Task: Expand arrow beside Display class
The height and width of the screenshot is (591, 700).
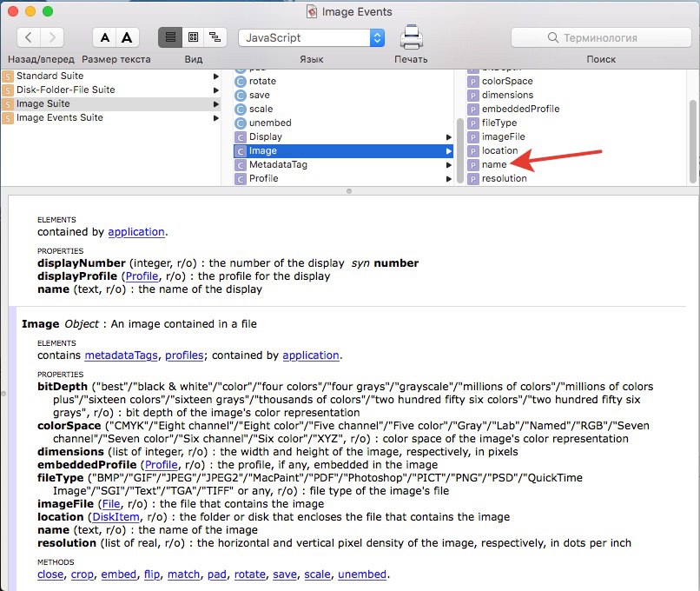Action: [x=449, y=137]
